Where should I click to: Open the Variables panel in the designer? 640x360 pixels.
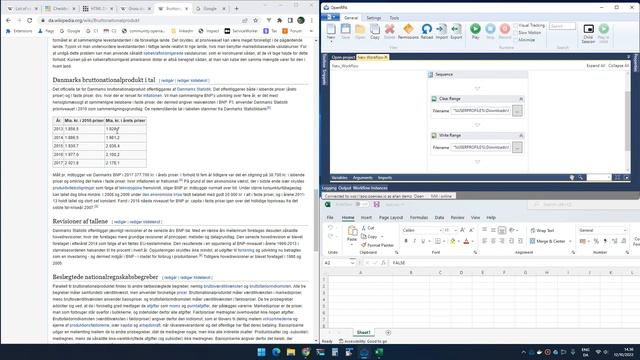pos(339,178)
